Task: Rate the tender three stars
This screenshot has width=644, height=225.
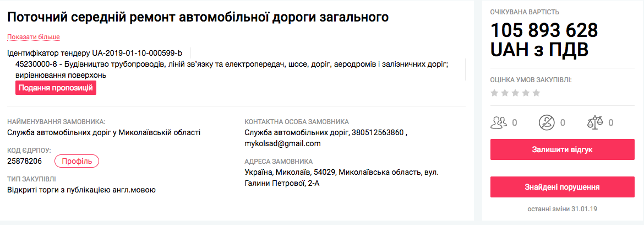Action: tap(515, 93)
